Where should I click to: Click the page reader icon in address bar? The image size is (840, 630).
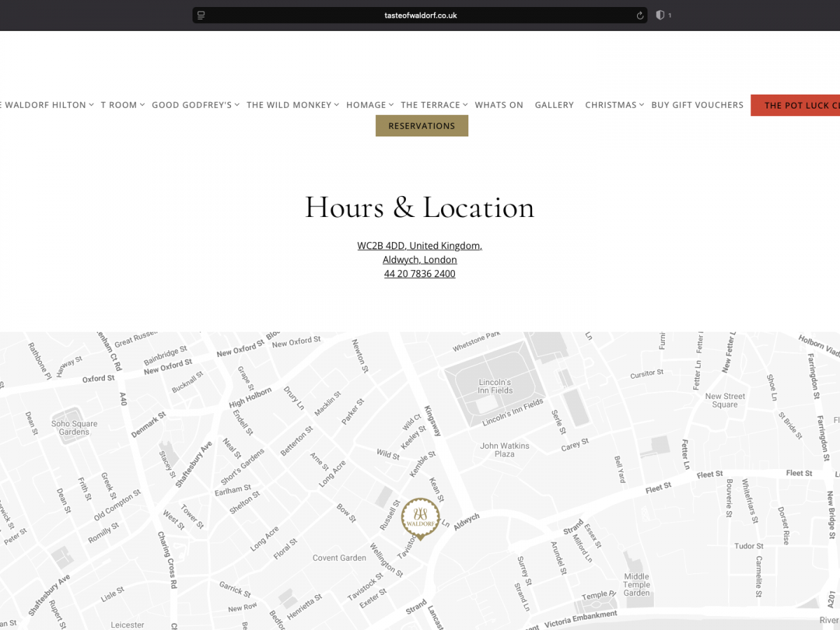click(x=201, y=15)
